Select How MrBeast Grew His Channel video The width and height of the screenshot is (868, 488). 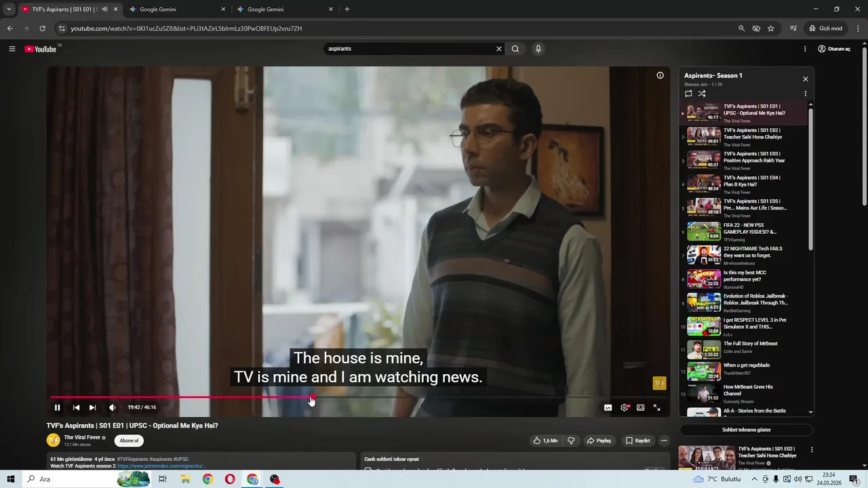point(744,394)
